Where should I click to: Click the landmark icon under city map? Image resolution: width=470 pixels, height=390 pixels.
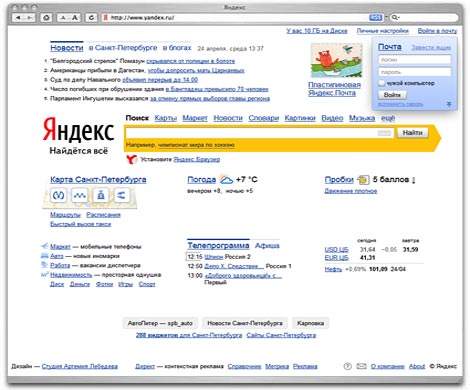coord(101,195)
